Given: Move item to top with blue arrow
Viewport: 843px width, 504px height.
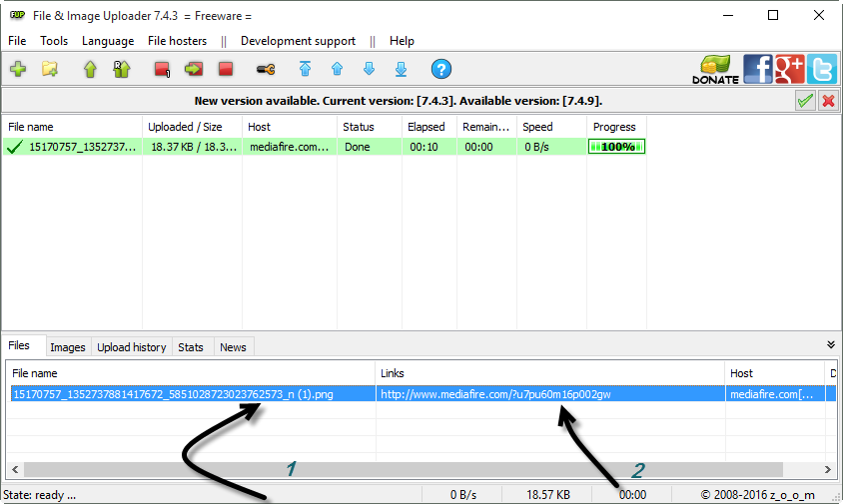Looking at the screenshot, I should coord(305,69).
